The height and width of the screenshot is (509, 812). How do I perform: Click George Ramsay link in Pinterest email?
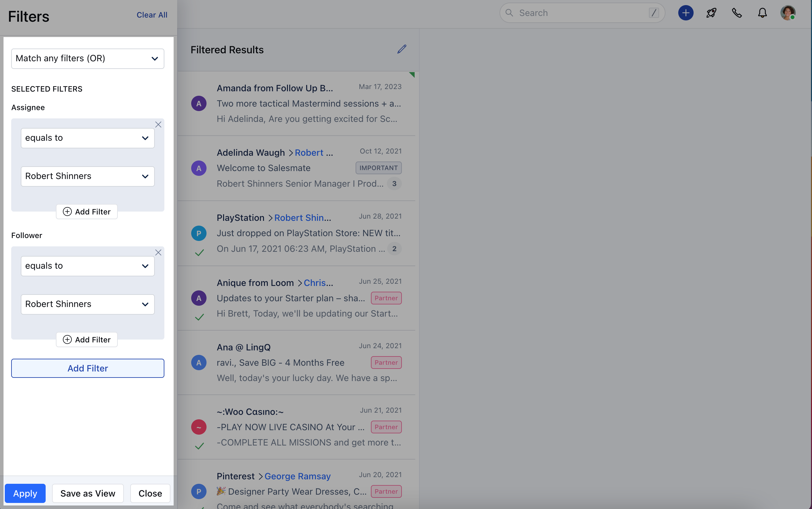tap(297, 476)
